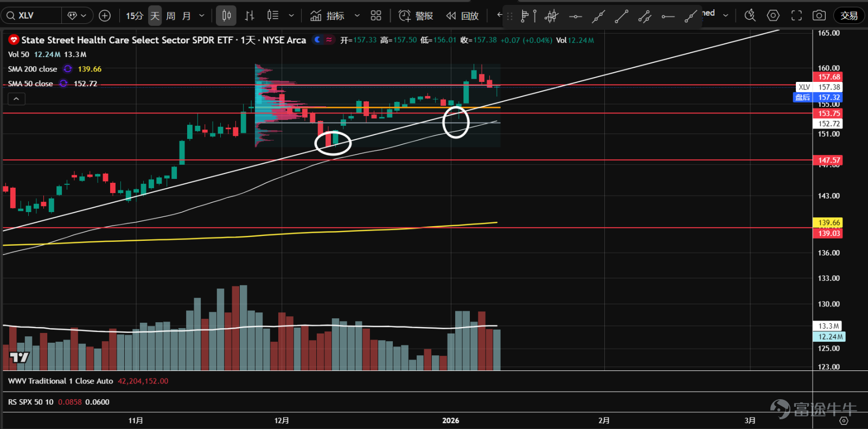The image size is (868, 429).
Task: Take a chart snapshot with camera icon
Action: 819,16
